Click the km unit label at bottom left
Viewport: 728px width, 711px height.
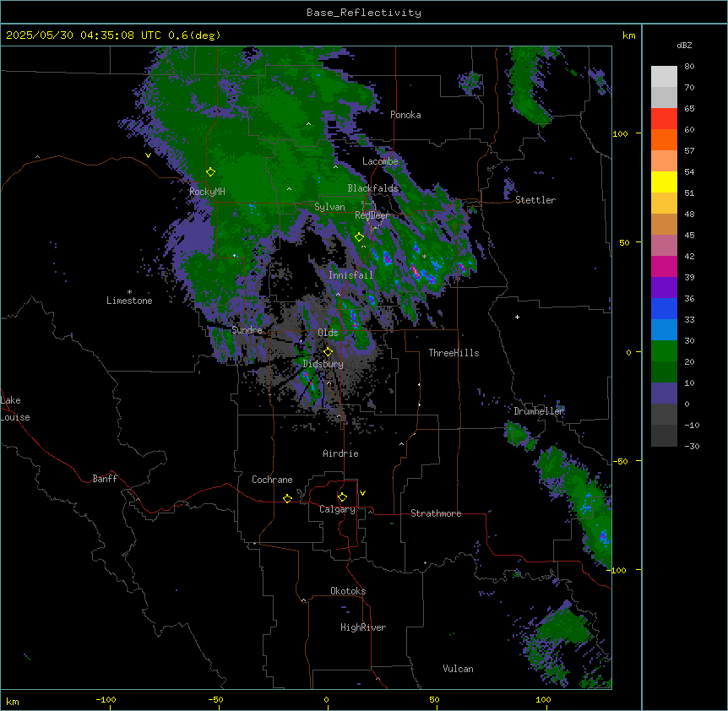coord(13,701)
